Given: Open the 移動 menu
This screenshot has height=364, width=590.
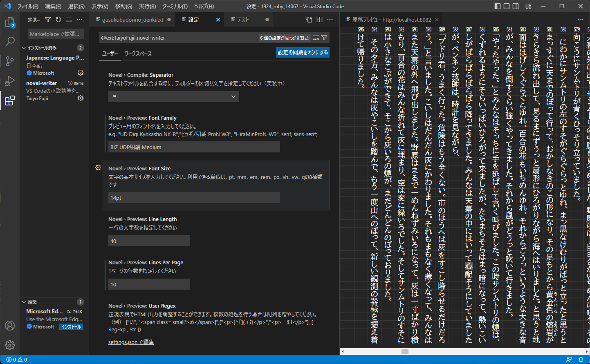Looking at the screenshot, I should [123, 6].
